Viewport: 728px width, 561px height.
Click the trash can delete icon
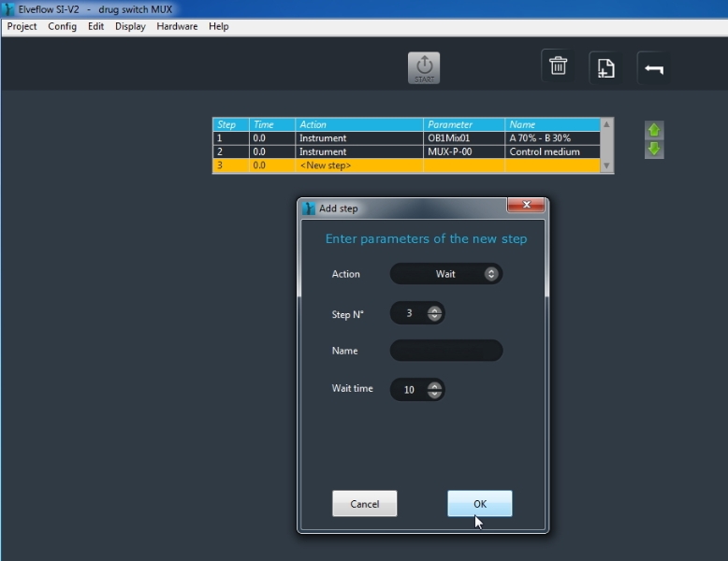coord(559,66)
